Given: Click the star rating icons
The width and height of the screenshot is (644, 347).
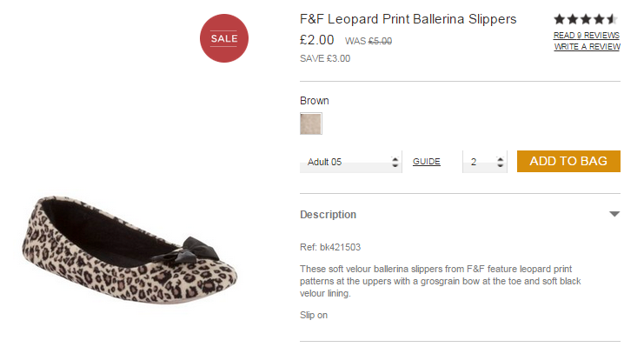Looking at the screenshot, I should (586, 19).
